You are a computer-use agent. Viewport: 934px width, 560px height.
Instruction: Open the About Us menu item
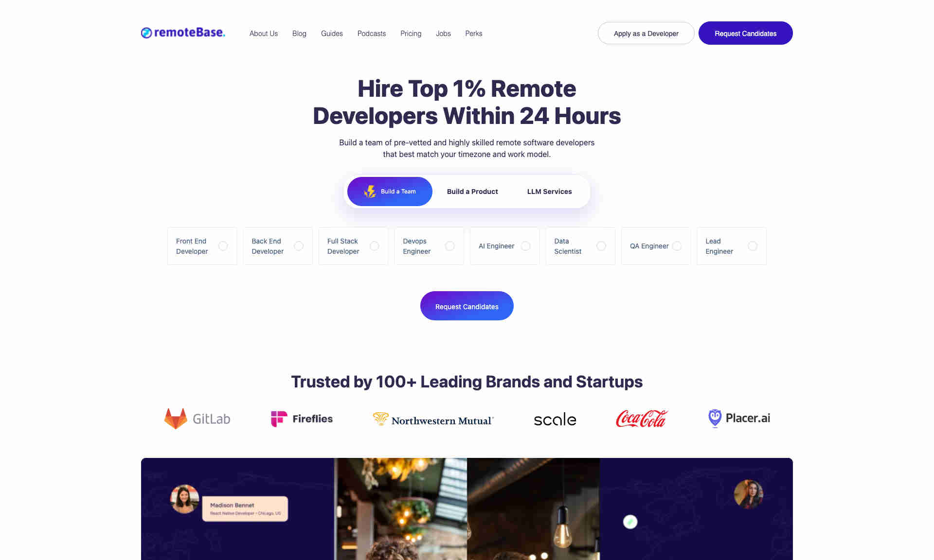coord(264,33)
